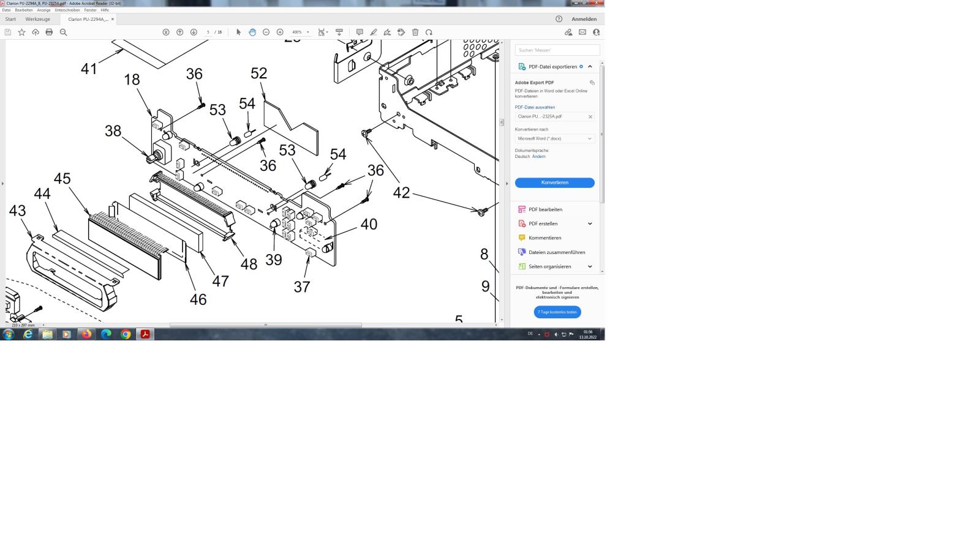Open the Fenster menu
980x551 pixels.
[90, 10]
